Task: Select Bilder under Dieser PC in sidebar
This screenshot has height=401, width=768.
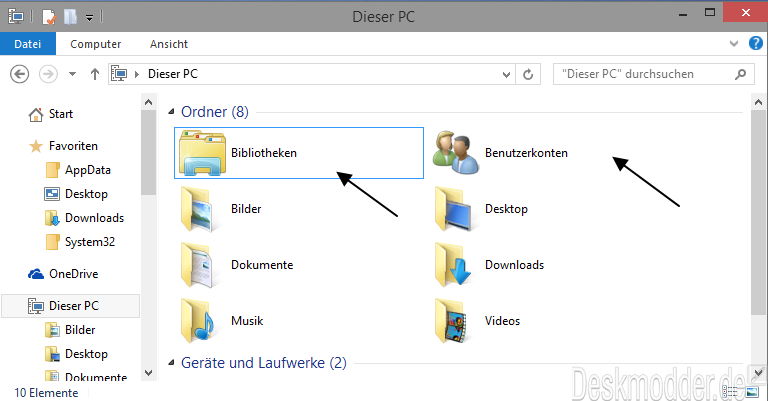Action: pyautogui.click(x=80, y=330)
